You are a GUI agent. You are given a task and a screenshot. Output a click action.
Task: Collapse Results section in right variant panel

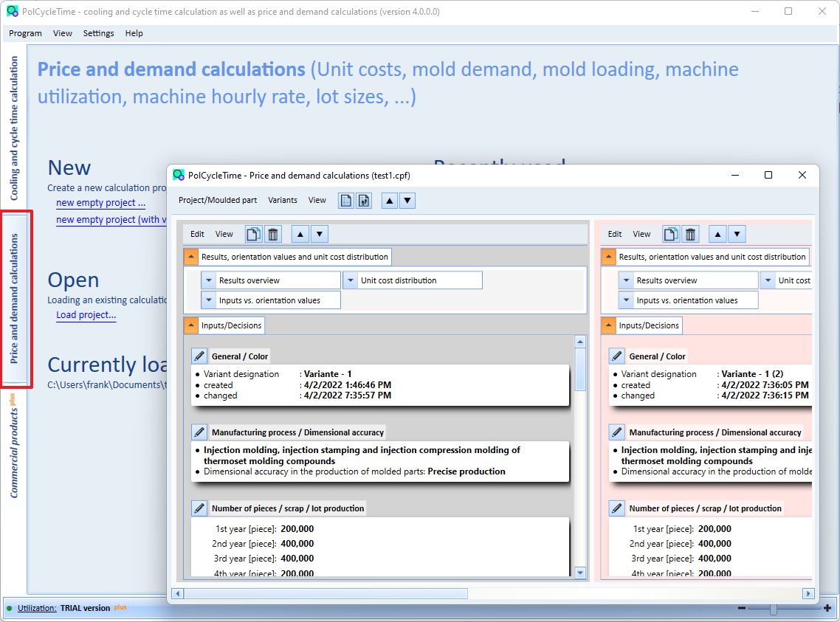click(x=608, y=257)
